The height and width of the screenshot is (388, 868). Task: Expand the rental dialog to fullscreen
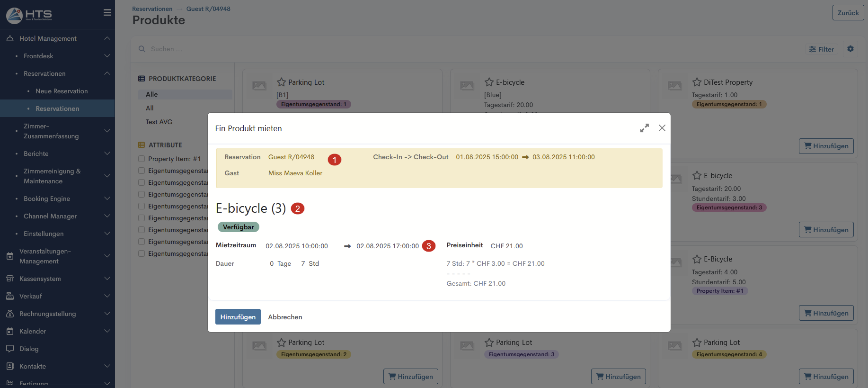point(644,128)
